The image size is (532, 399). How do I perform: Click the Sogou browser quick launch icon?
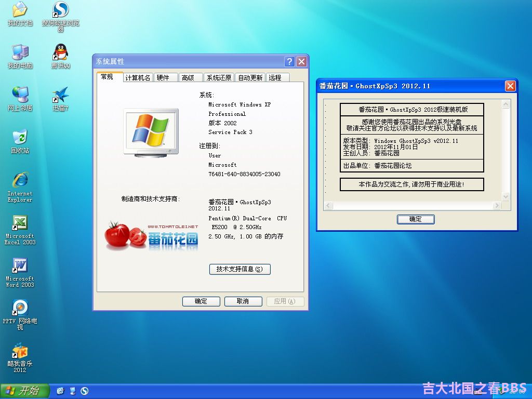click(85, 391)
